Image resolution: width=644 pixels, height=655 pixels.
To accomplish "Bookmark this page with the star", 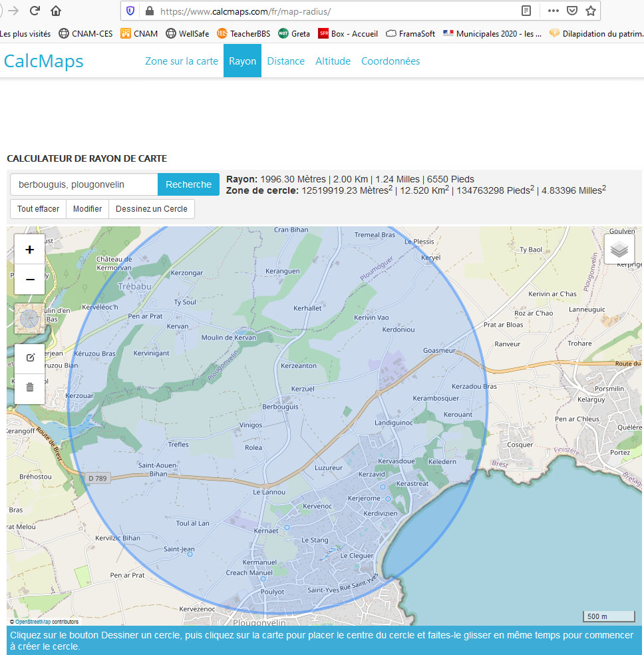I will pyautogui.click(x=590, y=11).
